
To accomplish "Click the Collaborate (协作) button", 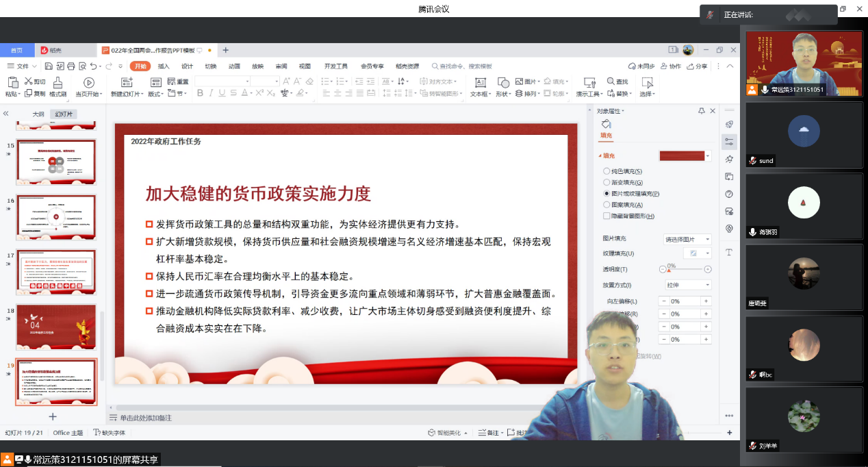I will coord(670,66).
